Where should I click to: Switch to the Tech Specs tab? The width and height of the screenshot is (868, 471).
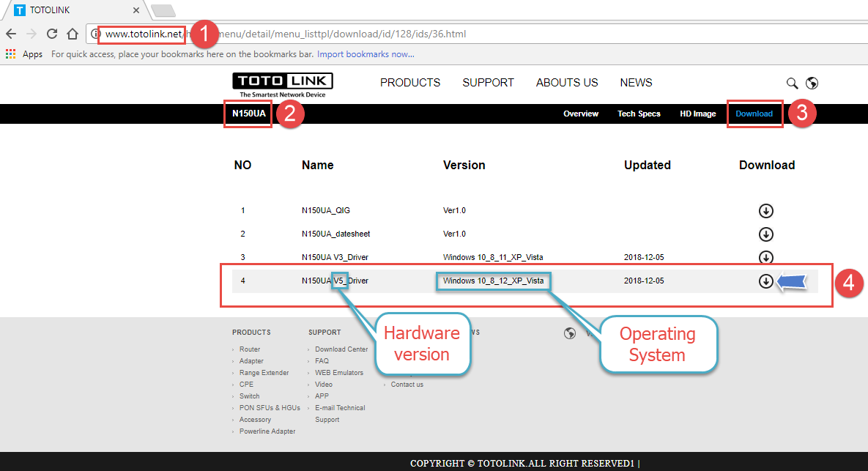coord(639,114)
